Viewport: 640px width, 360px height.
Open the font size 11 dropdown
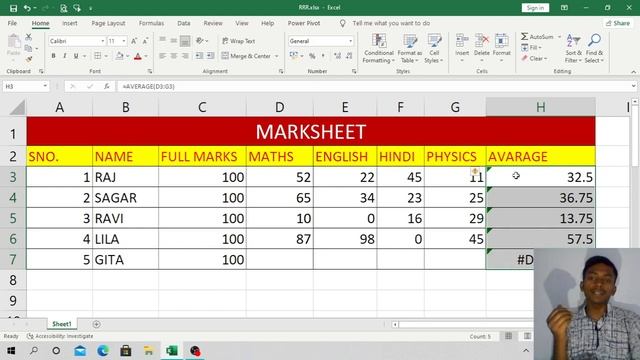pyautogui.click(x=124, y=41)
